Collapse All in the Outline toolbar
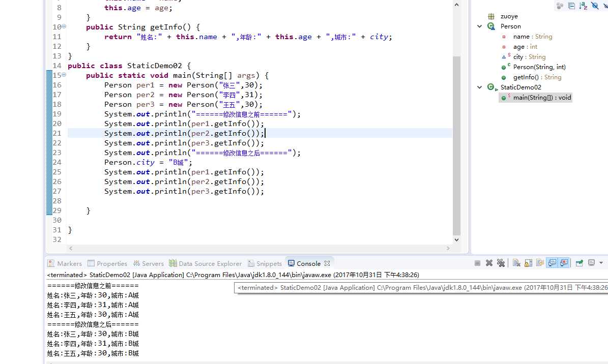 click(571, 6)
